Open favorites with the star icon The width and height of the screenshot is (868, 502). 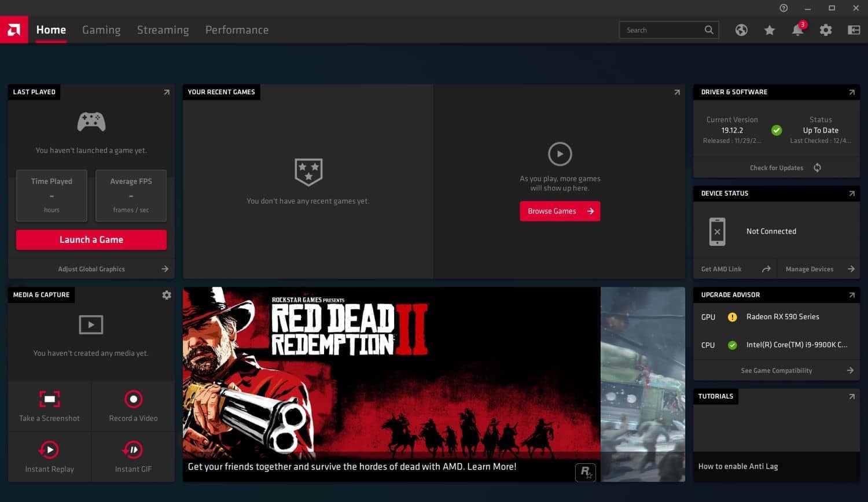[x=769, y=29]
